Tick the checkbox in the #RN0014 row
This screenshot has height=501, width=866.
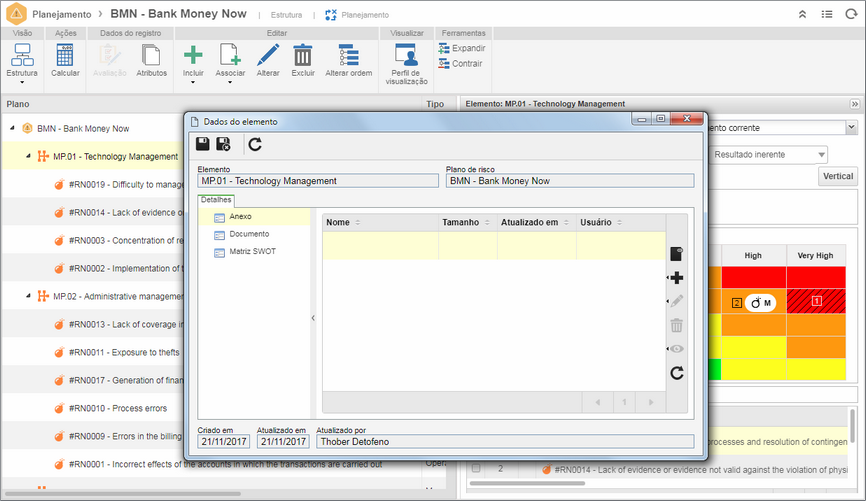point(476,468)
